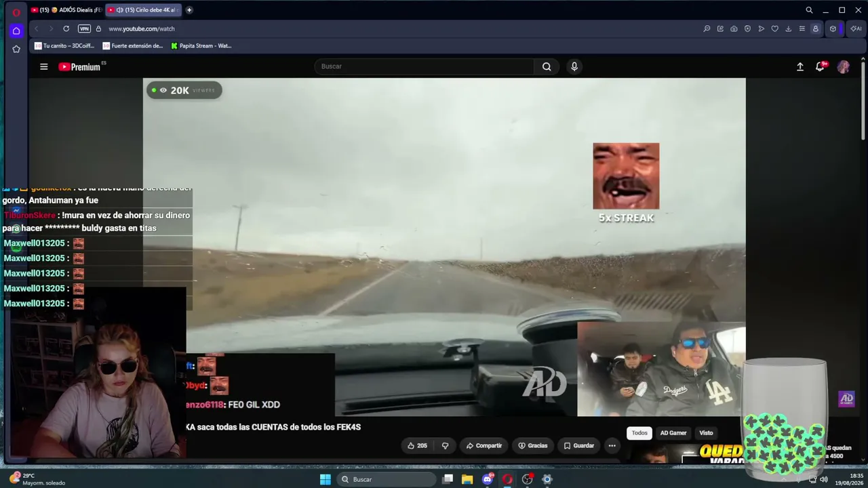The width and height of the screenshot is (868, 488).
Task: Select the 'Visto' filter chip
Action: coord(706,432)
